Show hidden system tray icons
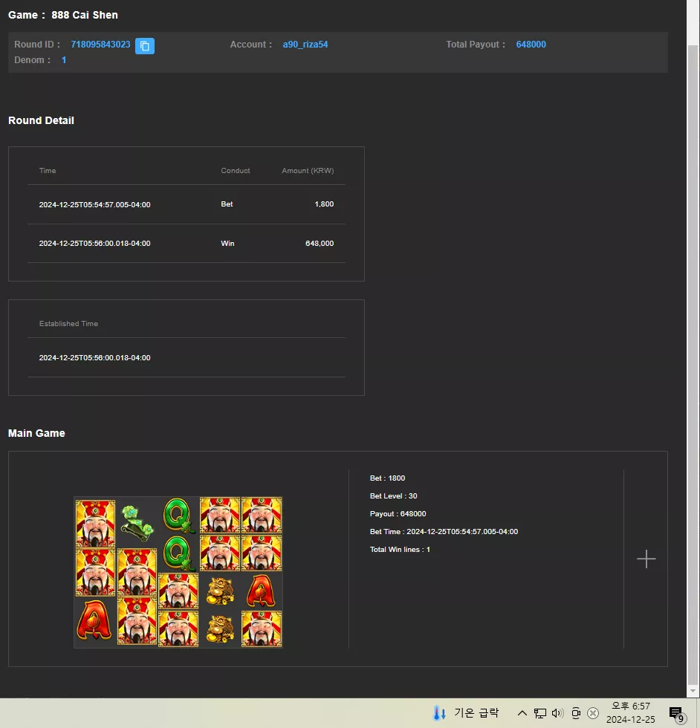The height and width of the screenshot is (728, 700). 522,712
